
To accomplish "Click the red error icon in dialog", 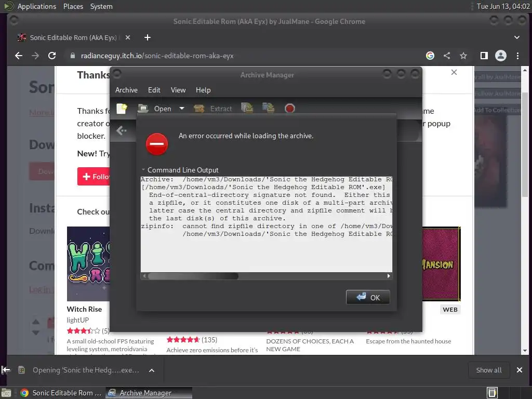I will pyautogui.click(x=157, y=144).
